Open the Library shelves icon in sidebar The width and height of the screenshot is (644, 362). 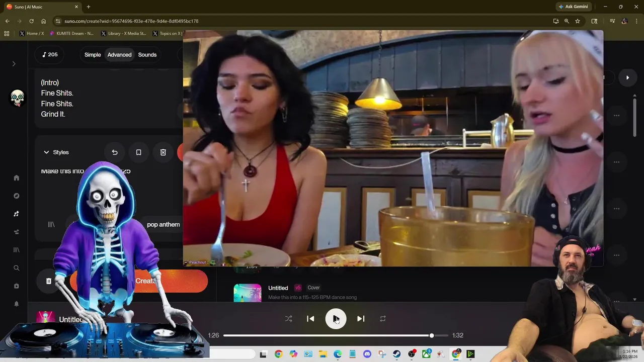16,250
